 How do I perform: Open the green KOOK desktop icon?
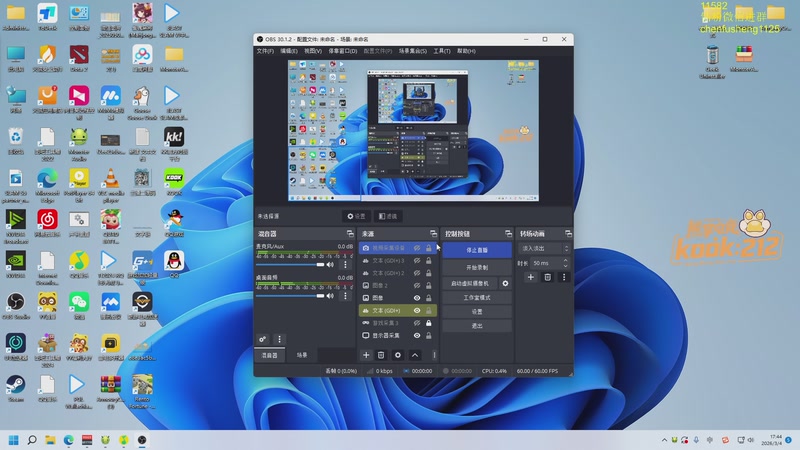pyautogui.click(x=174, y=182)
